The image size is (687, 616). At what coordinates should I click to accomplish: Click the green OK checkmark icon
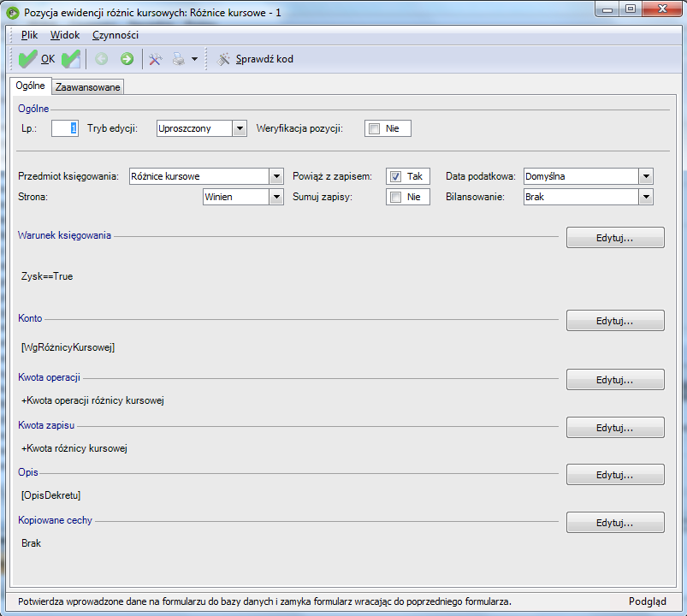(x=27, y=59)
